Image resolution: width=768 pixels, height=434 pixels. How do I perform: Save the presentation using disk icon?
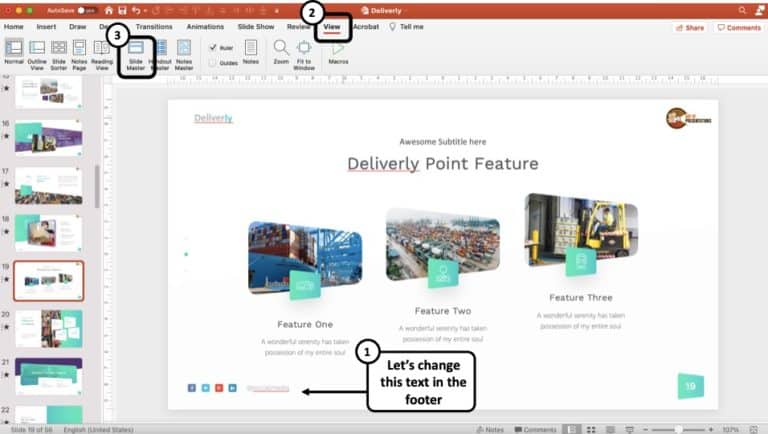[x=122, y=10]
